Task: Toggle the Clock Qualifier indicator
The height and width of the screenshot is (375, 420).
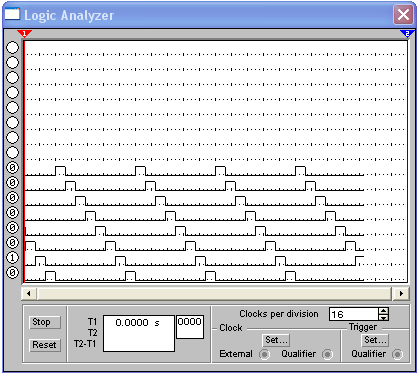Action: pyautogui.click(x=327, y=354)
